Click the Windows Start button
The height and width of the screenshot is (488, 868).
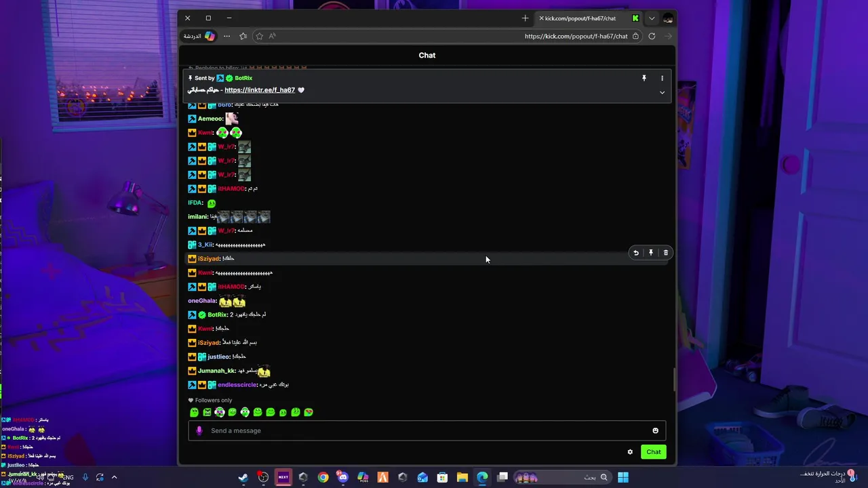623,477
